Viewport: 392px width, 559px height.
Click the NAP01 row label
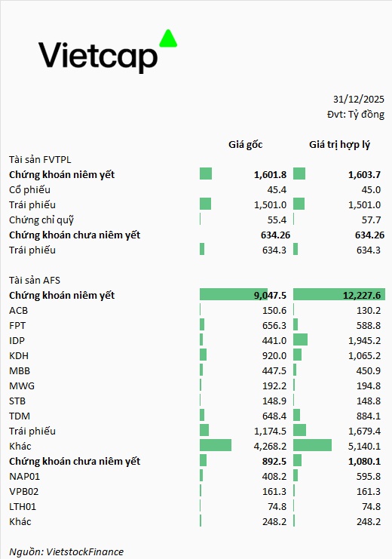point(25,476)
